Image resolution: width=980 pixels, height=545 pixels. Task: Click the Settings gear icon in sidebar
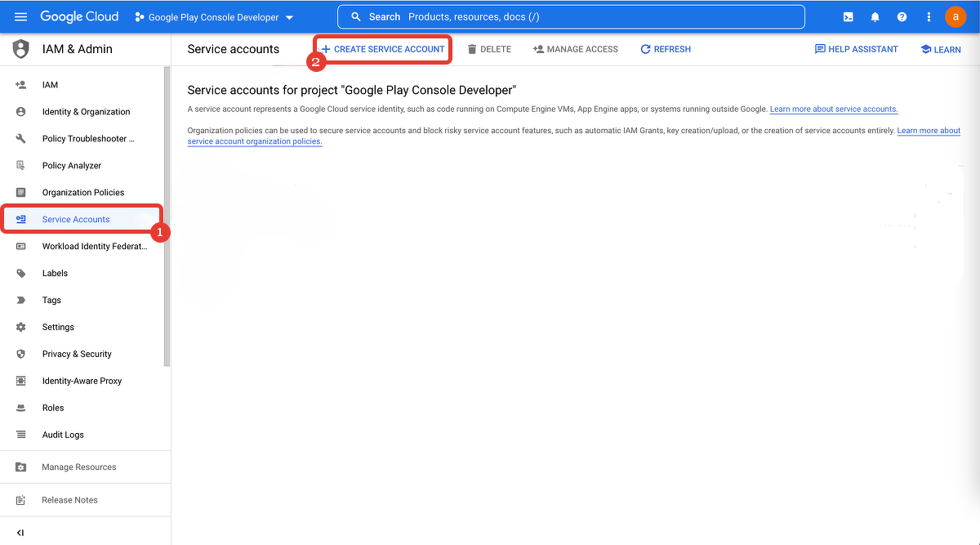tap(21, 328)
